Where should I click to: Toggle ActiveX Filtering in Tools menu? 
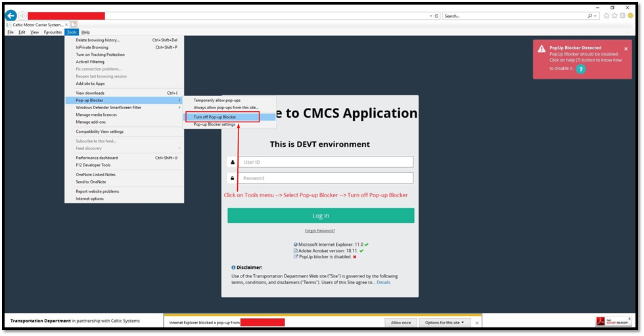tap(90, 62)
